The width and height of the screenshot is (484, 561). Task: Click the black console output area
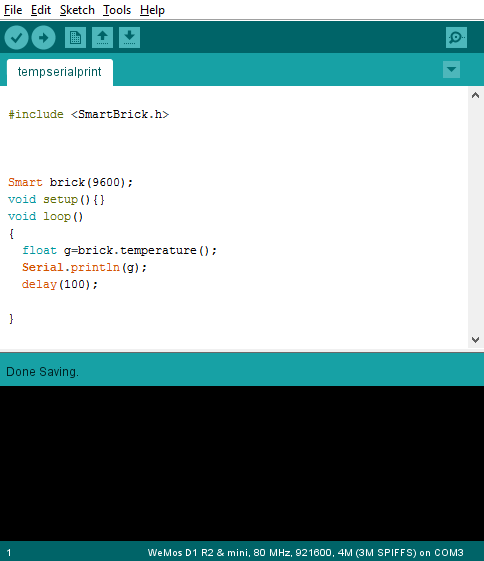tap(242, 463)
